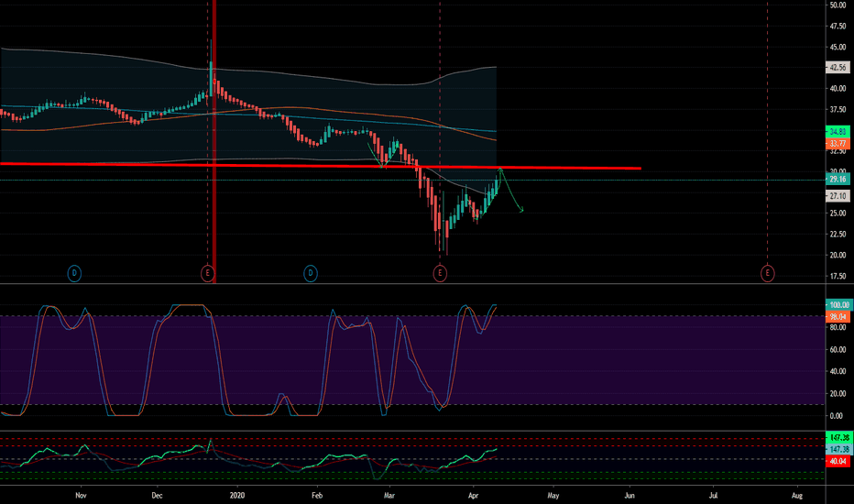
Task: Click the 0.00 stochastic axis tick
Action: tap(836, 416)
